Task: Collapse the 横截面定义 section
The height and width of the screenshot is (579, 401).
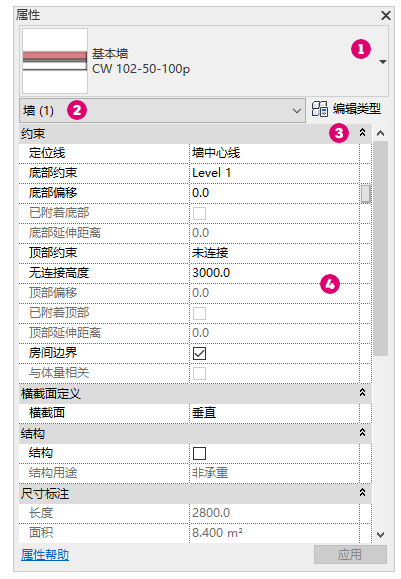Action: pos(363,393)
